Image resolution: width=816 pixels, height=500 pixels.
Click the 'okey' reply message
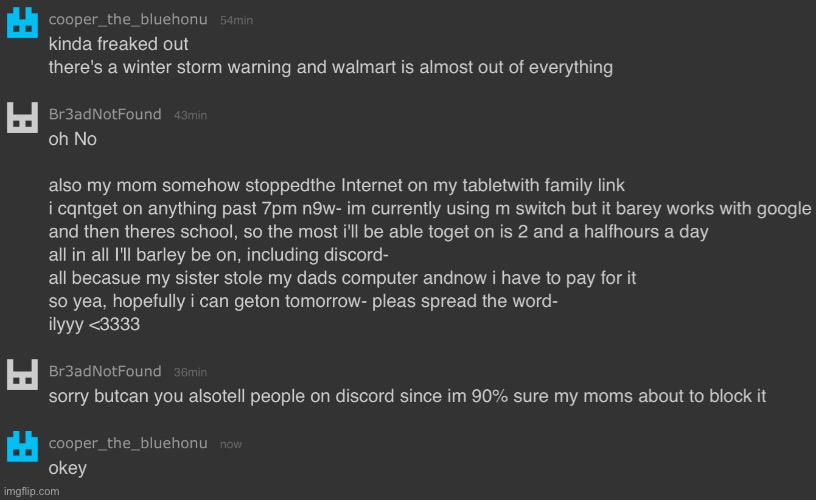click(x=68, y=468)
